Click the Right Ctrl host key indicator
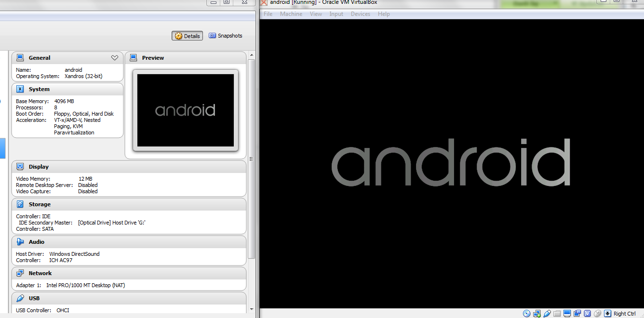The height and width of the screenshot is (318, 644). 625,314
